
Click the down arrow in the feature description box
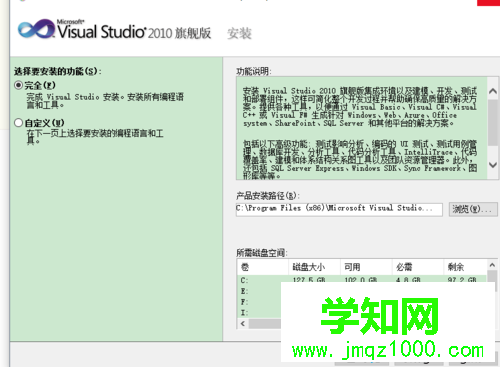493,165
